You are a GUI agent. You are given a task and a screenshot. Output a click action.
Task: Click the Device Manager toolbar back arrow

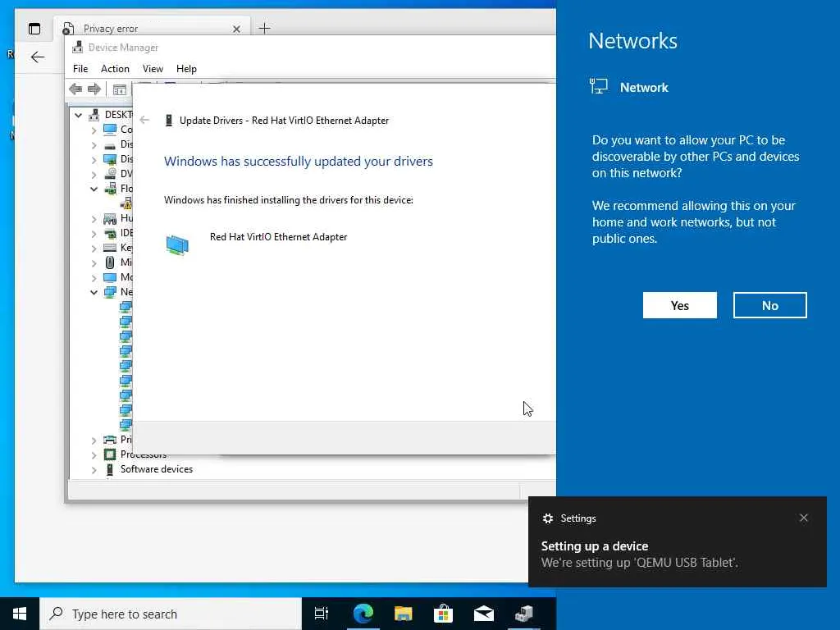coord(75,89)
